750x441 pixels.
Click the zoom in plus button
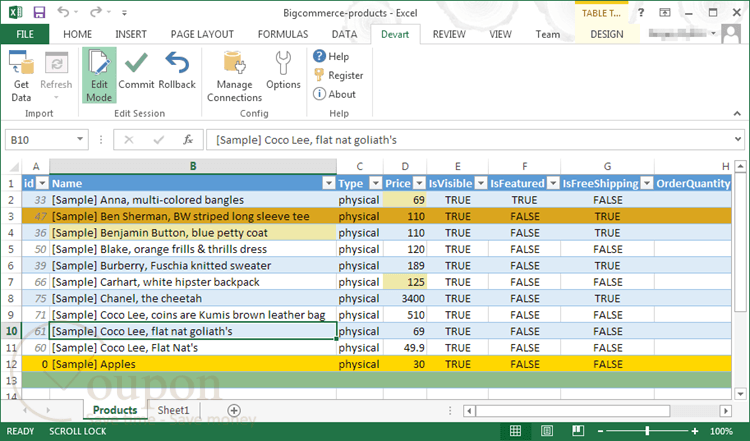pyautogui.click(x=695, y=431)
